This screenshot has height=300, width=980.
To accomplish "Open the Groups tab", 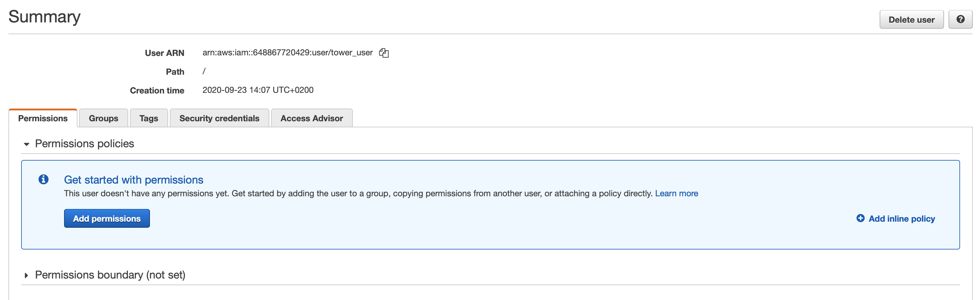I will (103, 119).
